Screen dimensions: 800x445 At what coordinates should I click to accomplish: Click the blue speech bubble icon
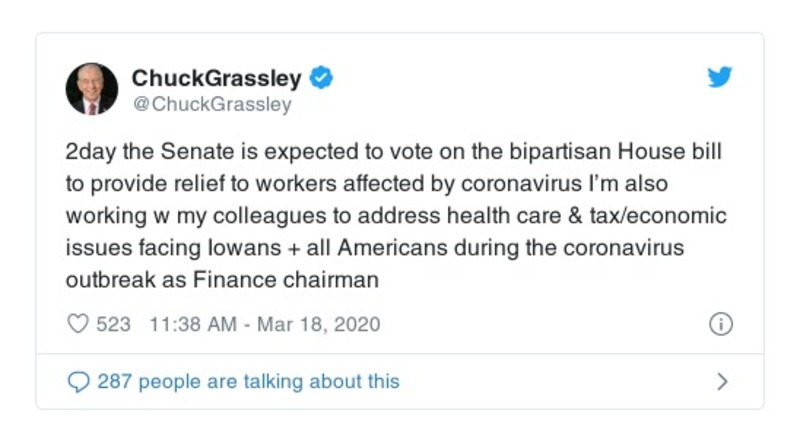pyautogui.click(x=77, y=381)
